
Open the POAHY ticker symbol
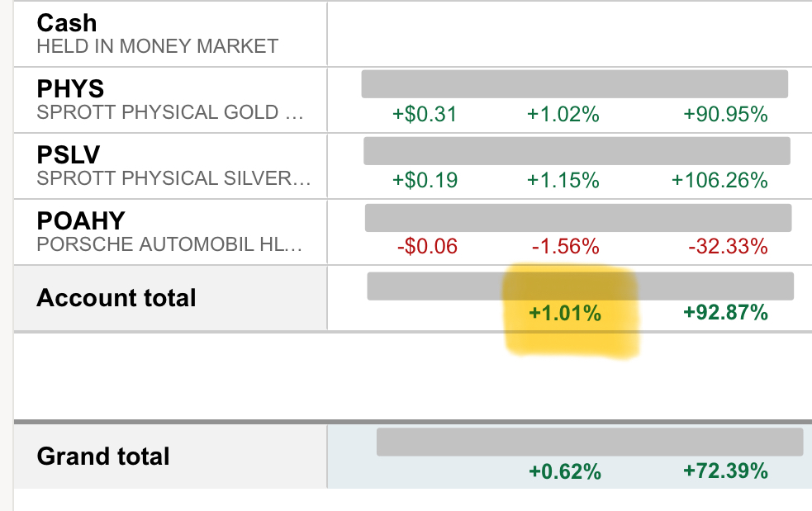point(81,220)
